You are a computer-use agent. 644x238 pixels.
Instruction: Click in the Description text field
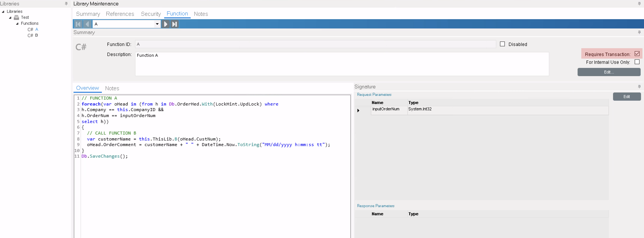point(342,64)
